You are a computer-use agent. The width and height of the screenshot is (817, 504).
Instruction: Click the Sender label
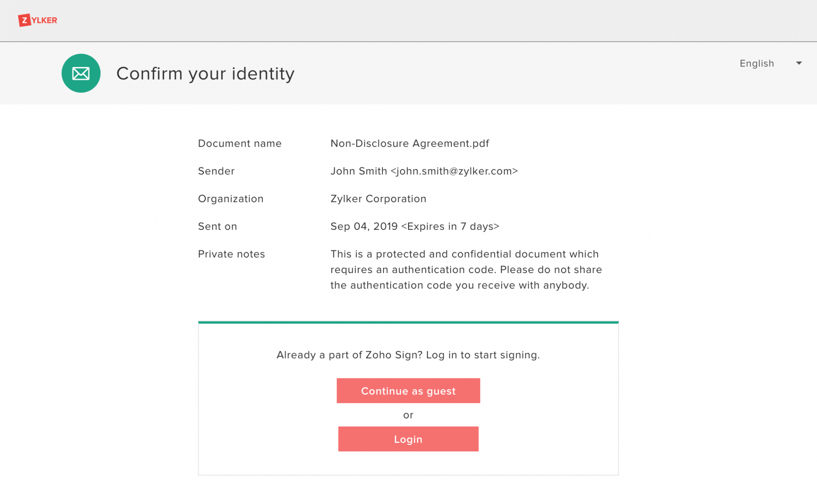tap(216, 171)
